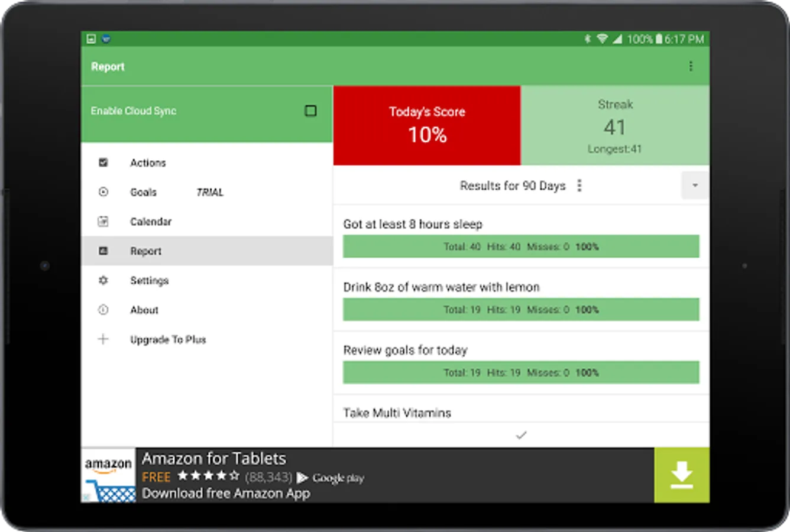Screen dimensions: 790x532
Task: Select Report in the navigation drawer
Action: click(x=207, y=251)
